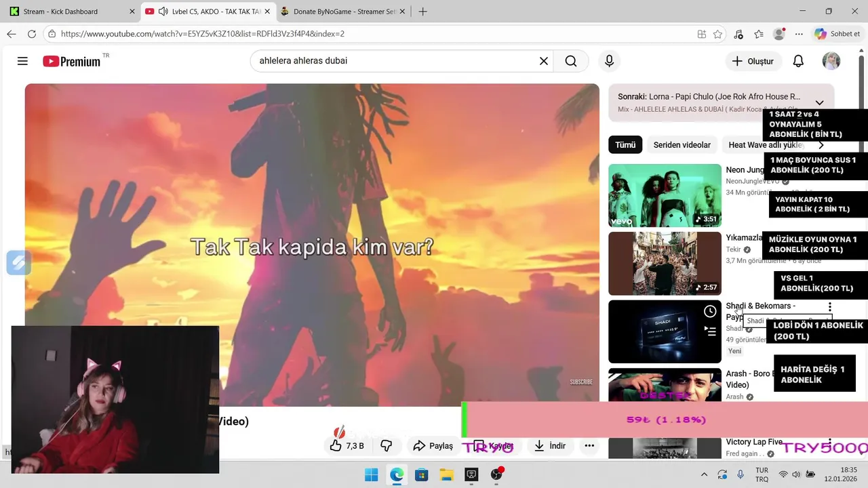Add this page to favorites star

pos(717,34)
